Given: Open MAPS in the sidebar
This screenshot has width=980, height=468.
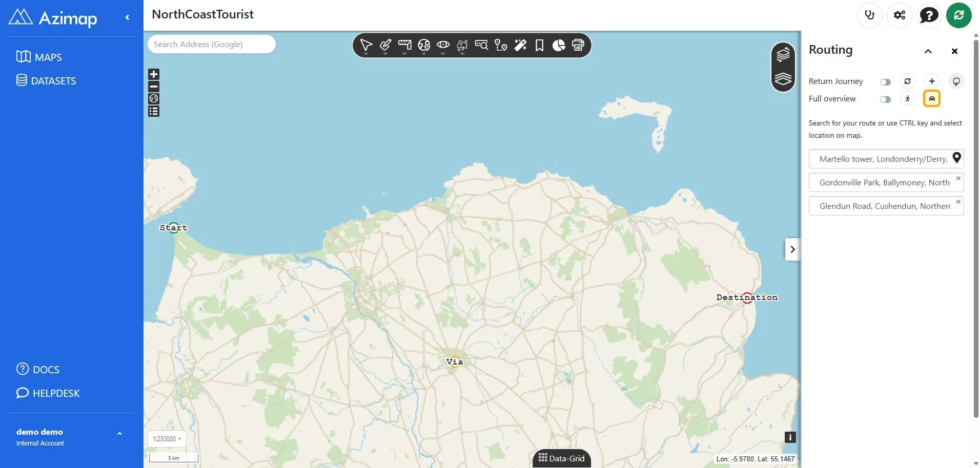Looking at the screenshot, I should click(39, 57).
